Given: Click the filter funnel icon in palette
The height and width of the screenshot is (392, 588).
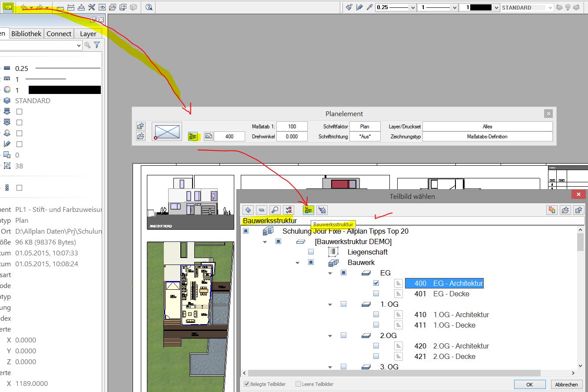Looking at the screenshot, I should tap(97, 45).
